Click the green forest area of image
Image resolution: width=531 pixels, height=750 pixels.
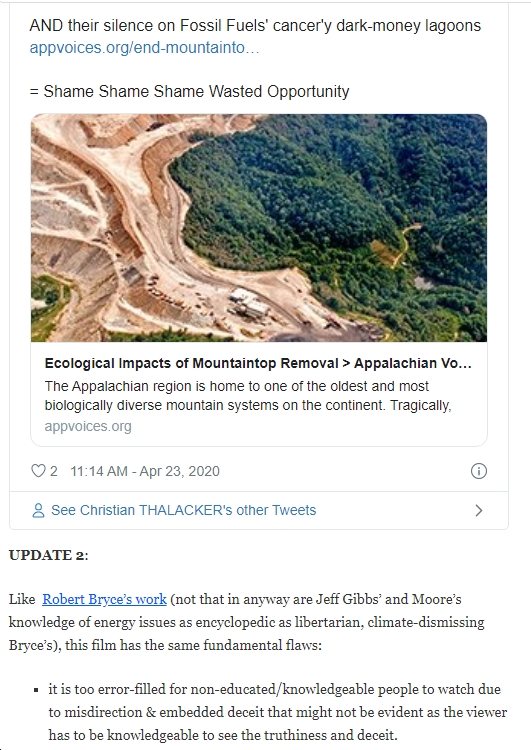click(x=335, y=201)
